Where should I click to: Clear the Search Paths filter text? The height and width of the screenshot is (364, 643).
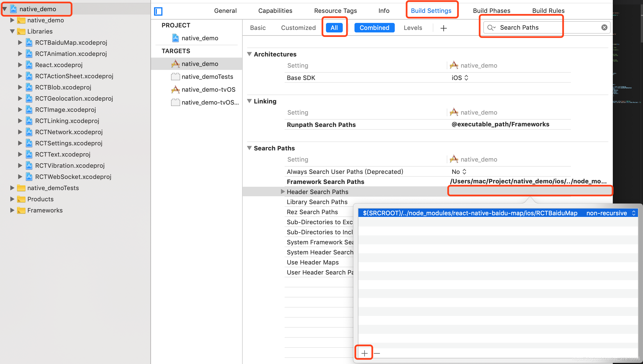(604, 27)
